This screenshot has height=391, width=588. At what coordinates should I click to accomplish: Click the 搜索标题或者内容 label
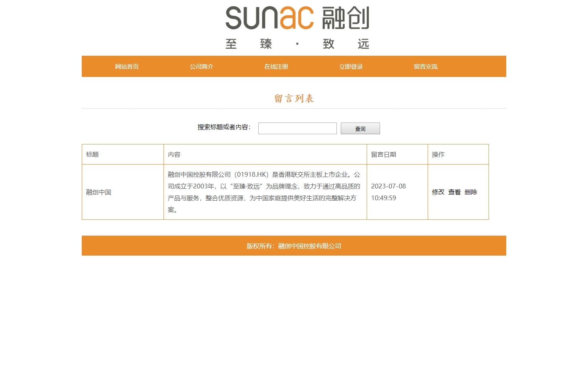pyautogui.click(x=224, y=127)
